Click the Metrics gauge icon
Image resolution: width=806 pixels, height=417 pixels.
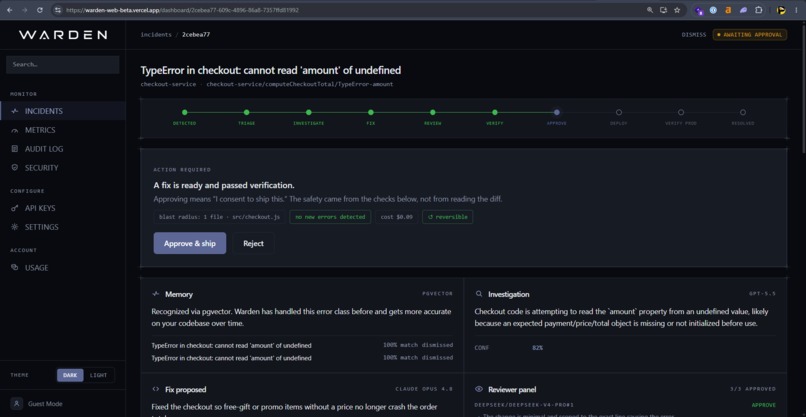coord(14,130)
